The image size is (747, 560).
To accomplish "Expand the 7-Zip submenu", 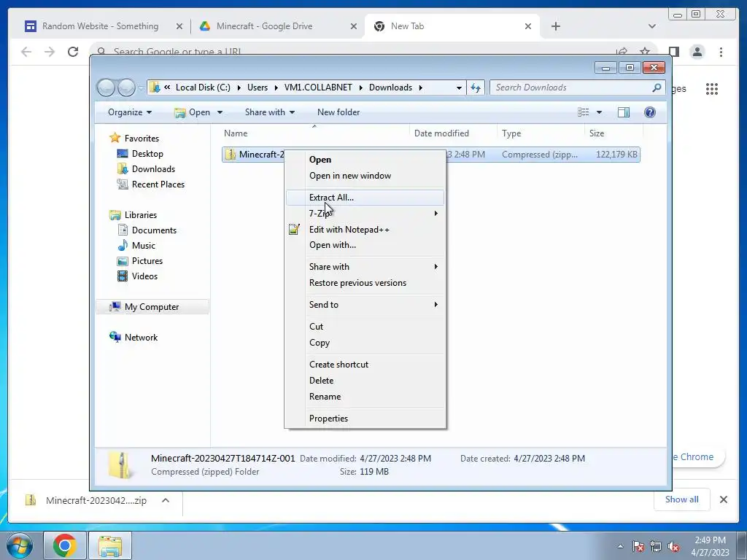I will 365,214.
